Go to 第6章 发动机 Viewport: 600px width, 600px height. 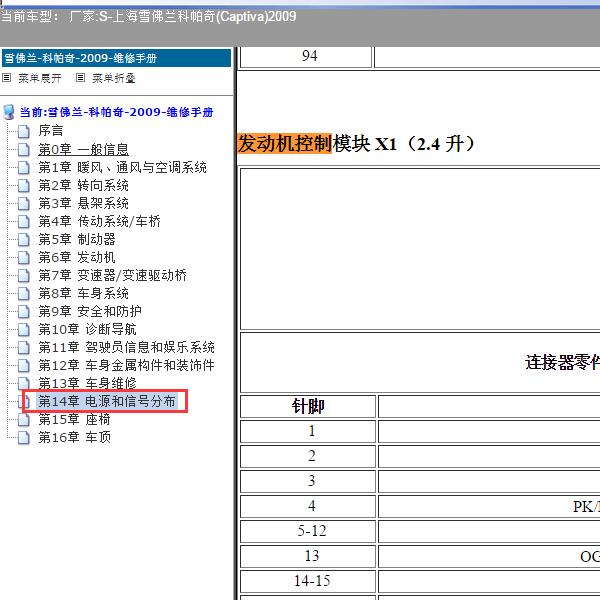pos(77,257)
